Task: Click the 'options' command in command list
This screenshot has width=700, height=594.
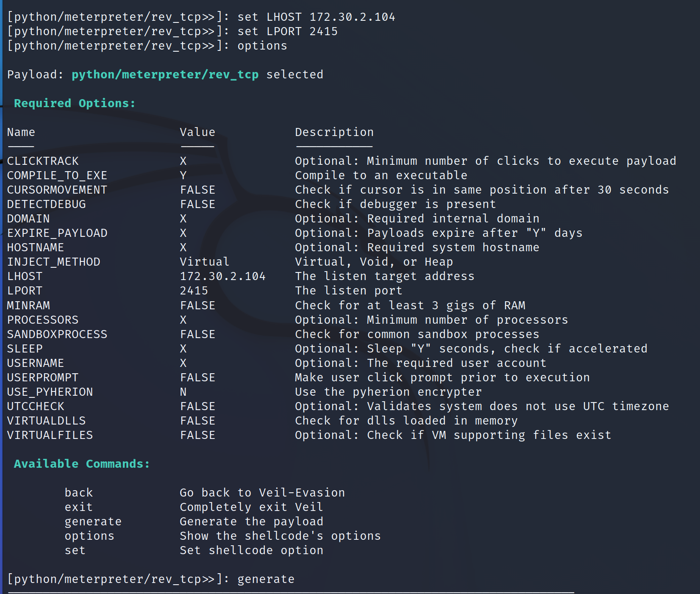Action: [x=89, y=536]
